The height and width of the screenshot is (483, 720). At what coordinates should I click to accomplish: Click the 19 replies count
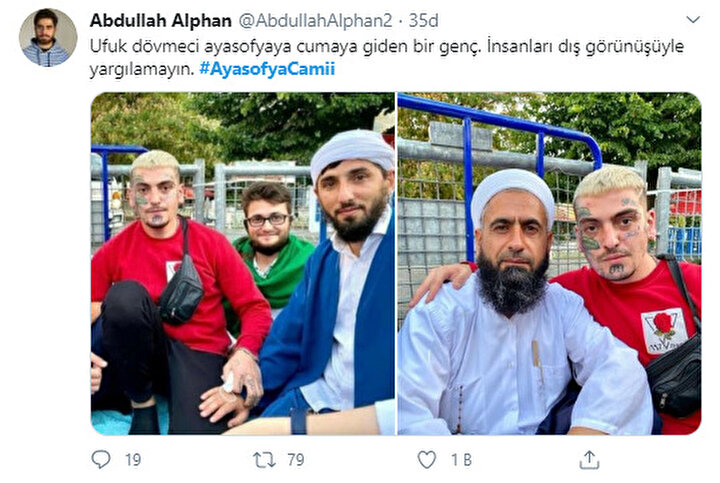click(133, 460)
